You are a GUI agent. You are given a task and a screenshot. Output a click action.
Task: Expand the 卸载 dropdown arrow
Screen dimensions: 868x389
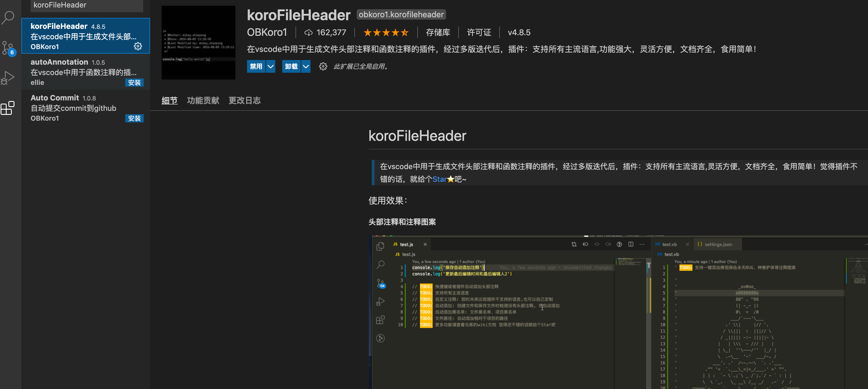coord(306,66)
